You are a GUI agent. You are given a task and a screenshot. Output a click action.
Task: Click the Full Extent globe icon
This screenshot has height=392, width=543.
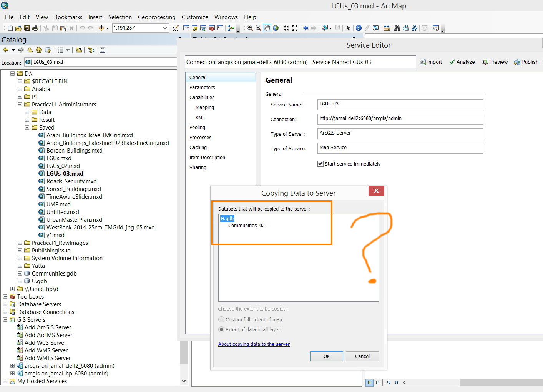pos(276,28)
